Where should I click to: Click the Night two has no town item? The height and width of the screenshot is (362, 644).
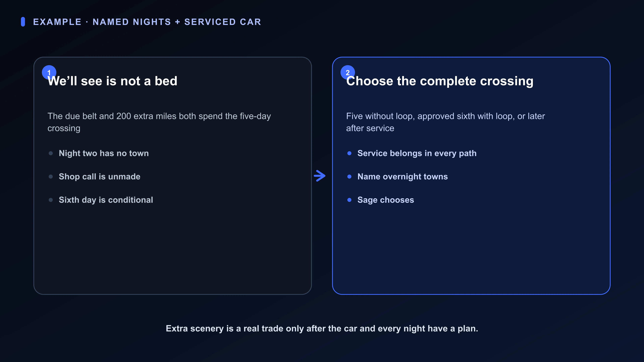click(104, 153)
